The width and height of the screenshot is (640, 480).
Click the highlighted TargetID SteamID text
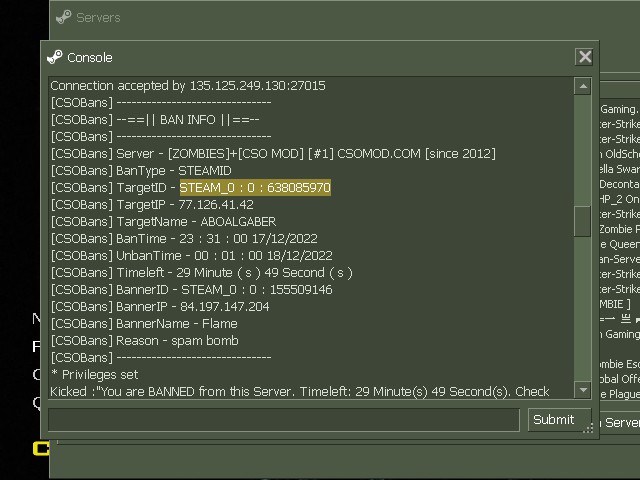[x=255, y=187]
